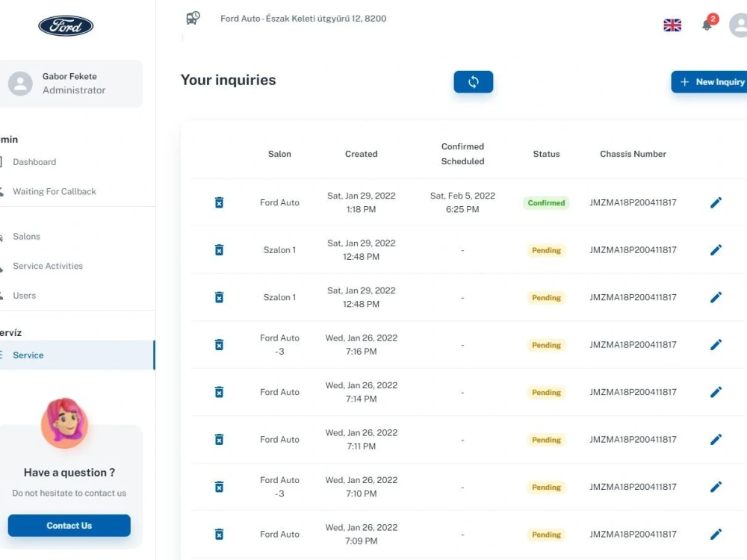Screen dimensions: 747x560
Task: Click the Pending badge in the 7:14 PM row
Action: coord(546,393)
